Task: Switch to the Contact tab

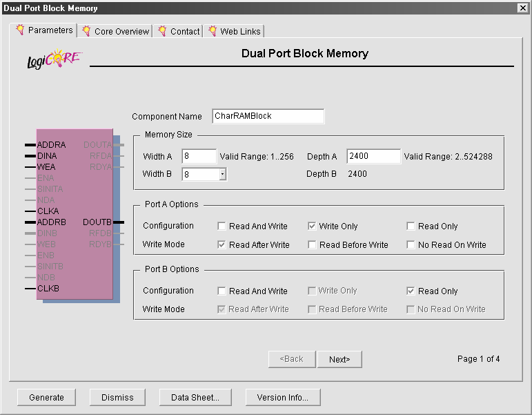Action: pos(178,31)
